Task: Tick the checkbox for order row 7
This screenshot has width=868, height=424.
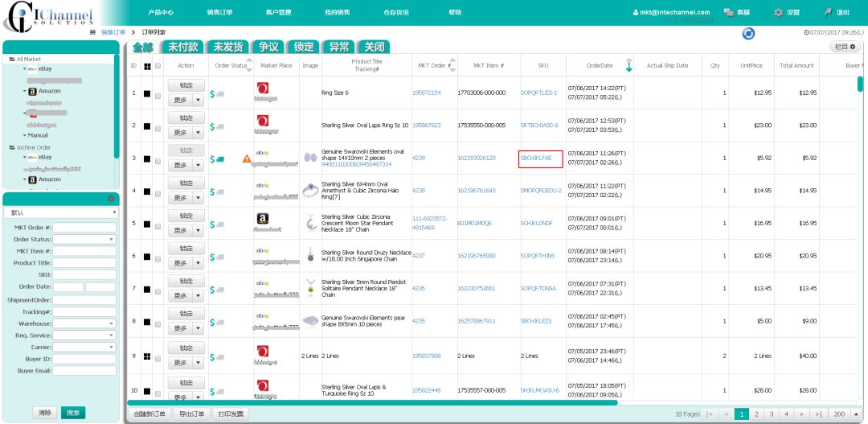Action: (158, 292)
